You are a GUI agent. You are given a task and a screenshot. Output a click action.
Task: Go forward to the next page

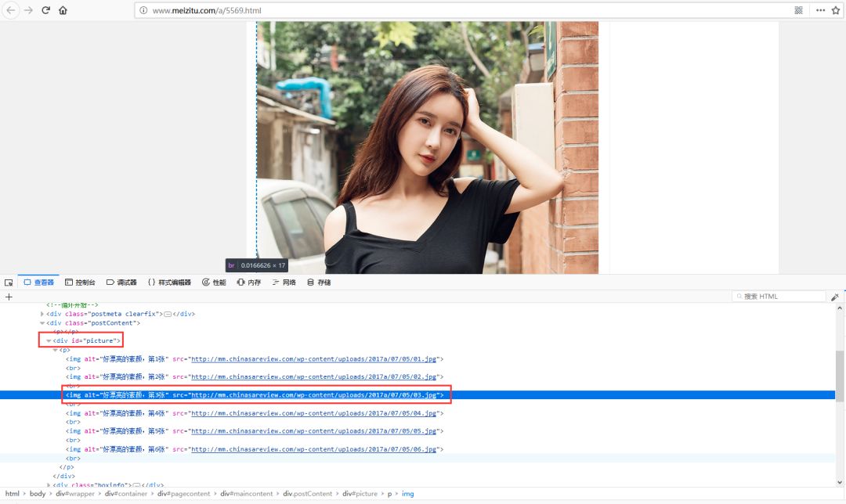click(29, 10)
